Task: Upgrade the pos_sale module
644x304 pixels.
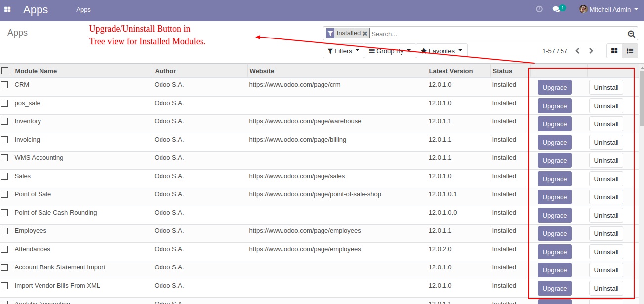Action: (x=555, y=106)
